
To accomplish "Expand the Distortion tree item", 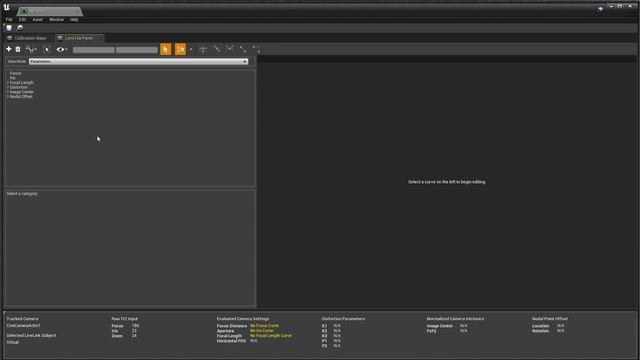I will [x=8, y=87].
